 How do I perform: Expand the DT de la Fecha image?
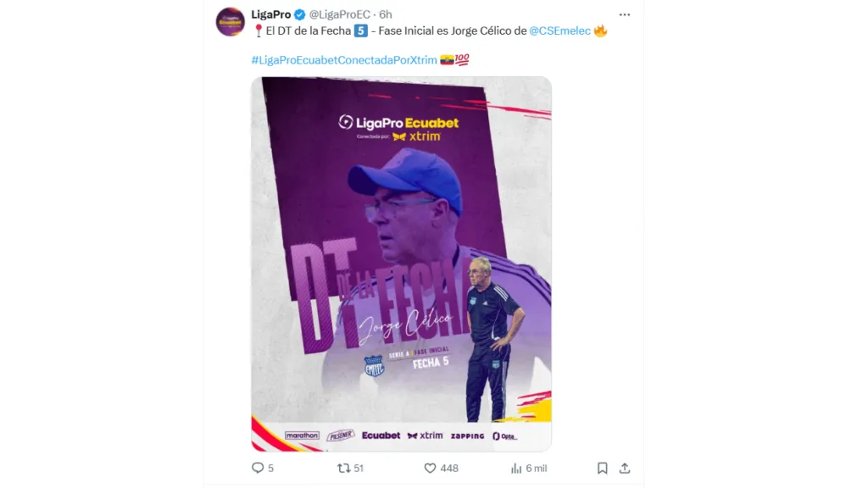[401, 264]
